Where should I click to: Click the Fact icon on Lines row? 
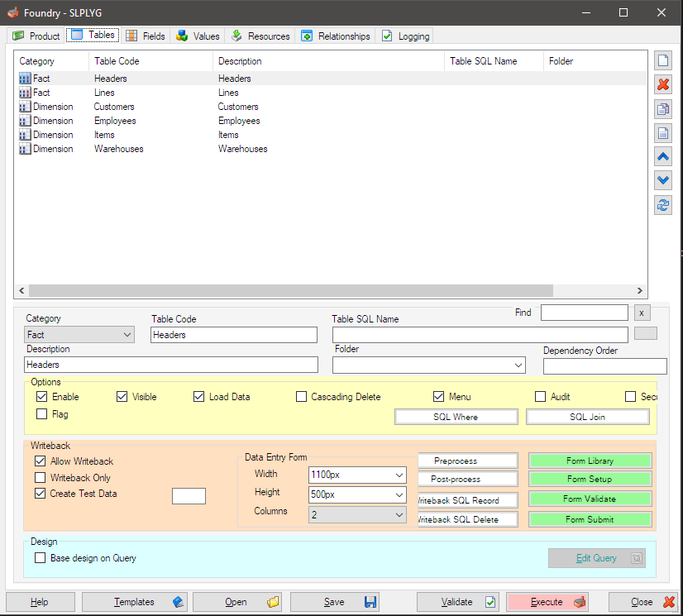pos(25,93)
